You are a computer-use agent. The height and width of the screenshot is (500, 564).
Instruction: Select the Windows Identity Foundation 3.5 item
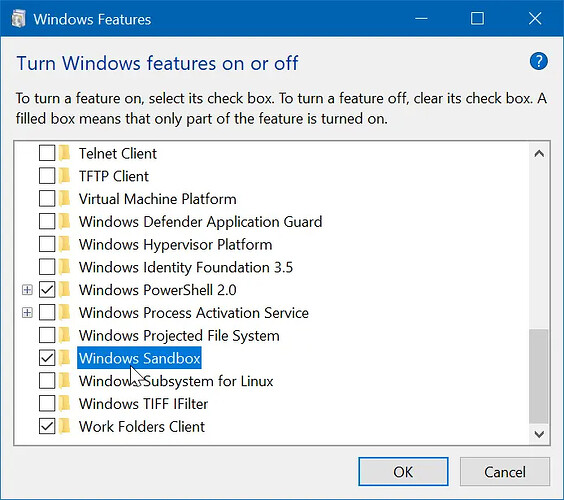pos(186,267)
